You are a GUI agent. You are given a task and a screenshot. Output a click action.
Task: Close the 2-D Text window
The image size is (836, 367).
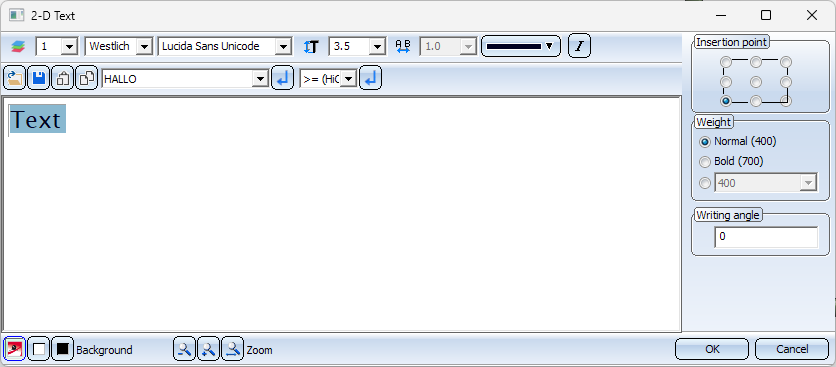click(x=811, y=15)
